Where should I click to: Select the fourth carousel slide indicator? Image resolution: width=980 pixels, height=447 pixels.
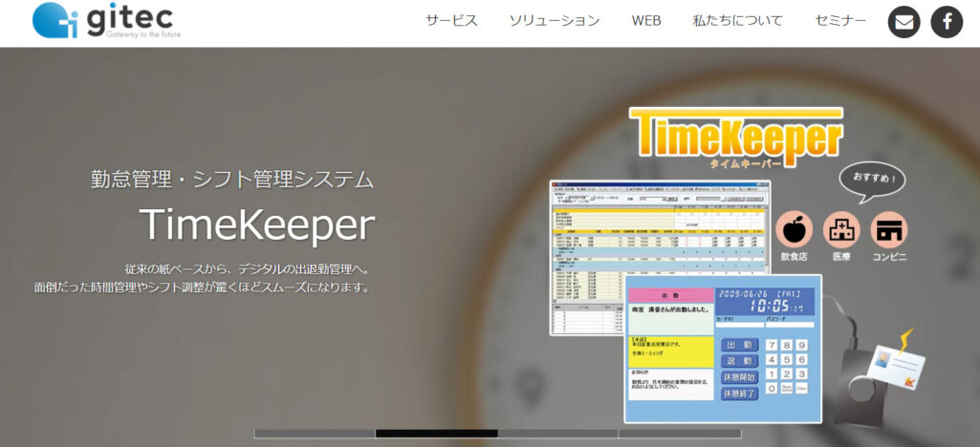coord(680,434)
